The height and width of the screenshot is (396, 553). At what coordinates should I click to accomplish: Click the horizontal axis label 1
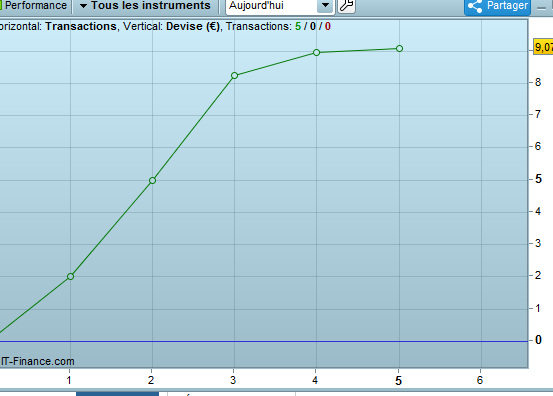coord(69,380)
